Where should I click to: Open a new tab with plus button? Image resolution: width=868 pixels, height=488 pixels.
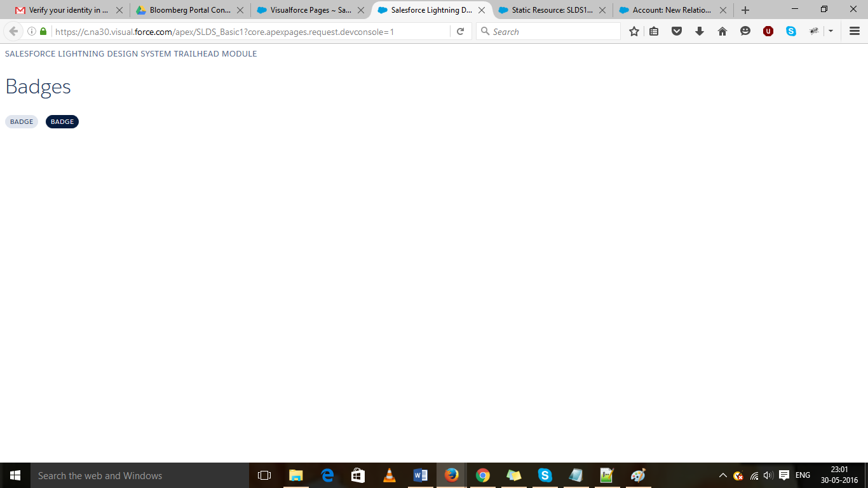(x=744, y=10)
